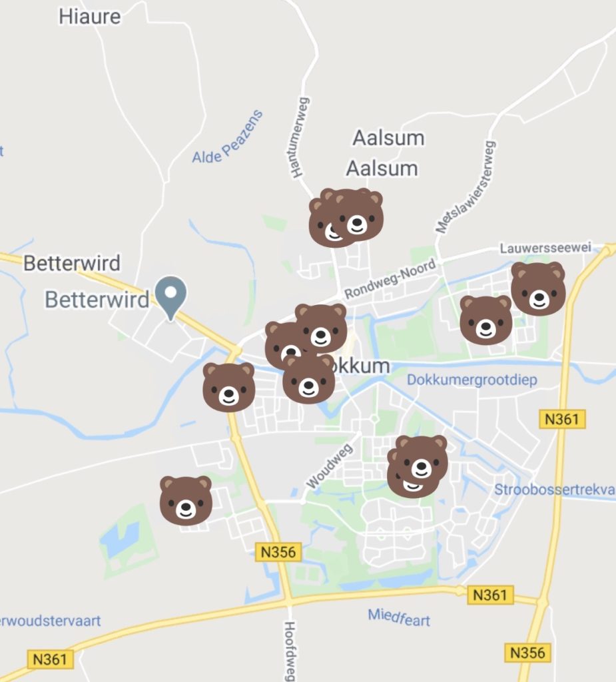The width and height of the screenshot is (616, 682).
Task: Click the Dokkumergrootdiep water label
Action: pos(472,380)
